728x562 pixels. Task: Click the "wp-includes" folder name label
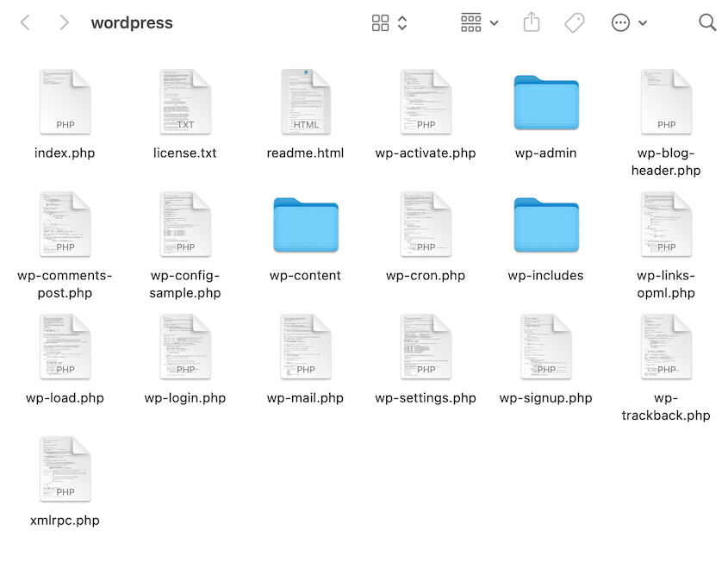tap(545, 276)
